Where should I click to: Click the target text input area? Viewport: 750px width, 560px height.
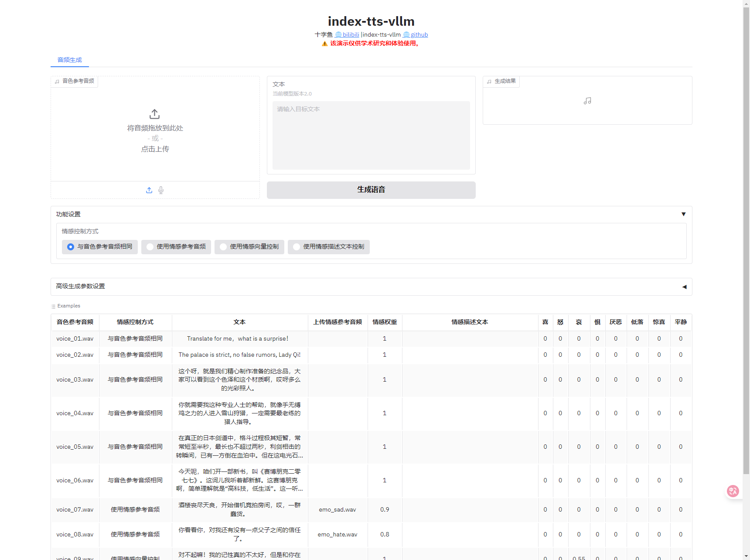click(x=371, y=135)
